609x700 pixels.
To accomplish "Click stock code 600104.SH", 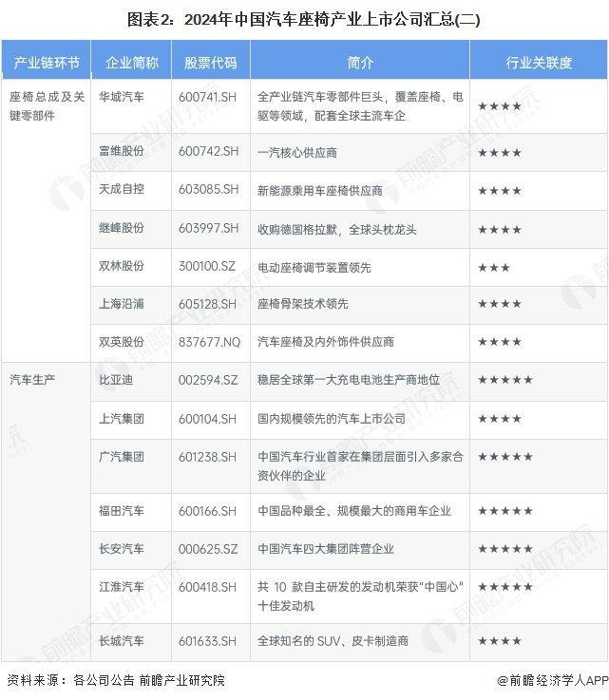I will tap(208, 419).
